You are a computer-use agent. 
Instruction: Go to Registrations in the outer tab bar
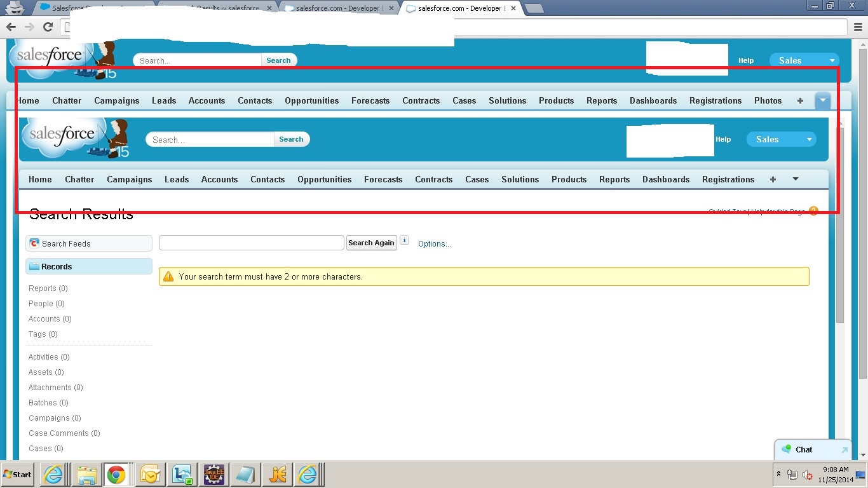pyautogui.click(x=715, y=100)
